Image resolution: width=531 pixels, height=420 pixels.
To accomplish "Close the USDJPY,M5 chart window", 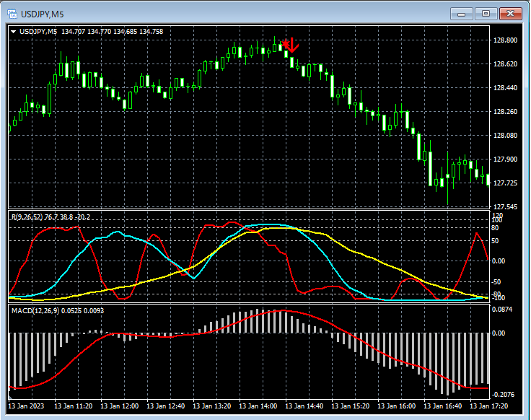I will click(511, 14).
